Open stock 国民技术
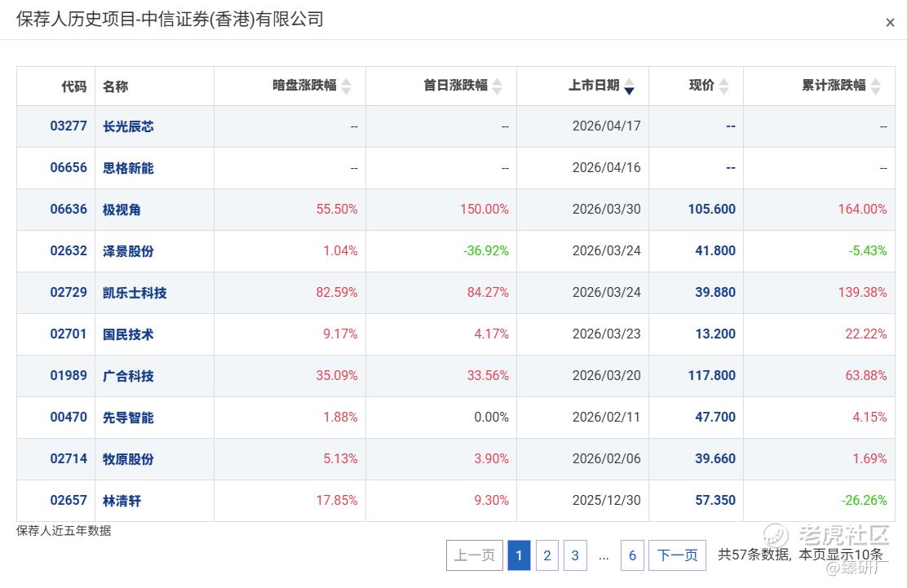Screen dimensions: 907x588 click(128, 334)
